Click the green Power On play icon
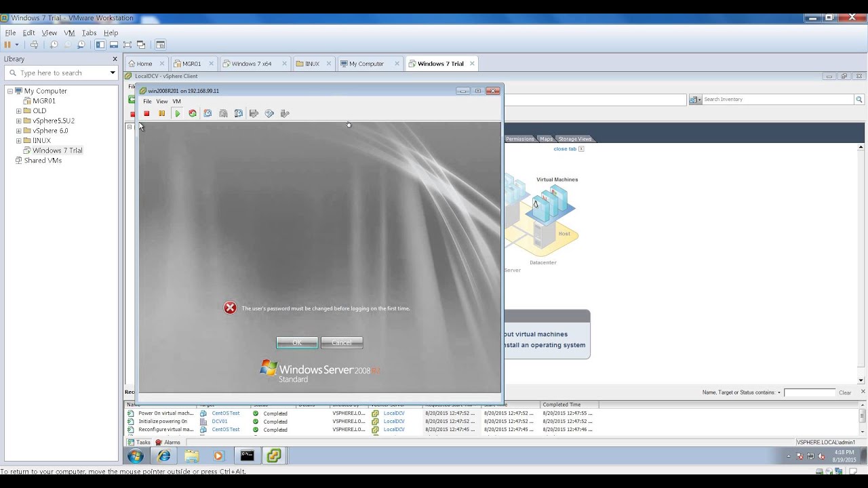Screen dimensions: 868x488 (x=177, y=113)
